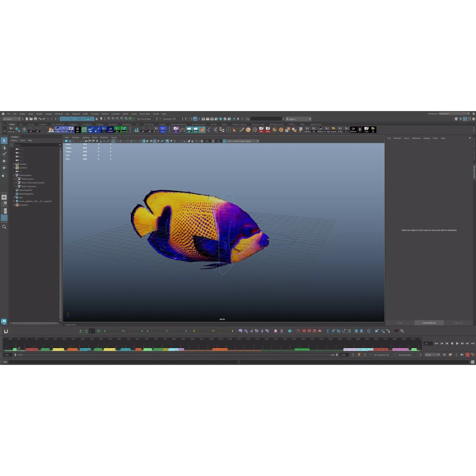Click the CONST shelf button
This screenshot has width=476, height=476.
click(110, 130)
